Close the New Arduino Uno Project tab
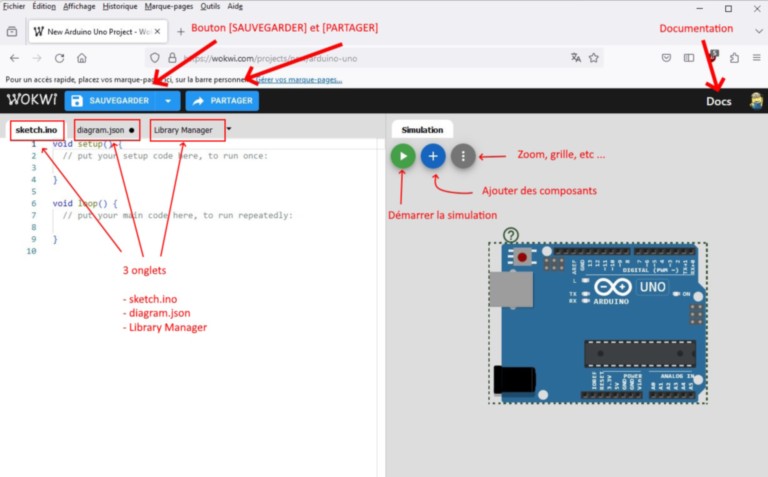This screenshot has height=477, width=768. 157,31
